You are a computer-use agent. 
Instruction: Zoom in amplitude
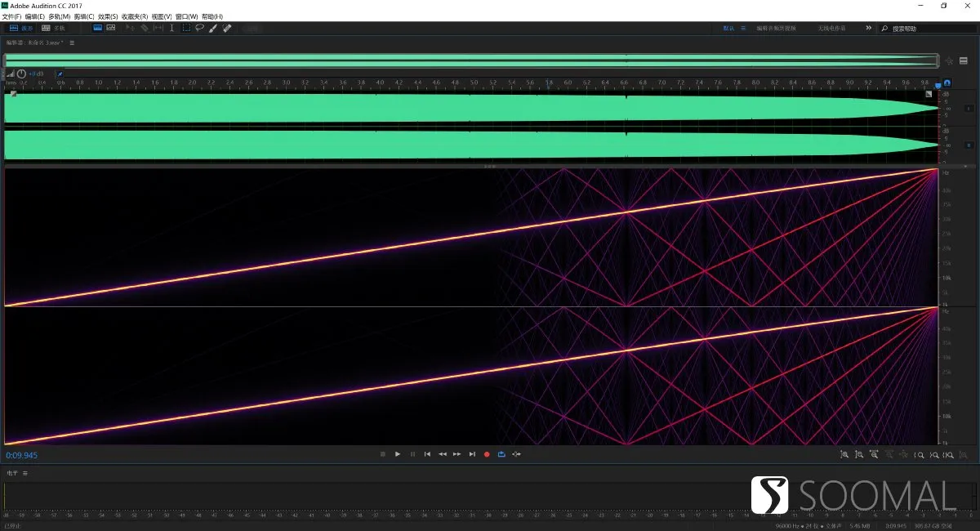pyautogui.click(x=844, y=454)
